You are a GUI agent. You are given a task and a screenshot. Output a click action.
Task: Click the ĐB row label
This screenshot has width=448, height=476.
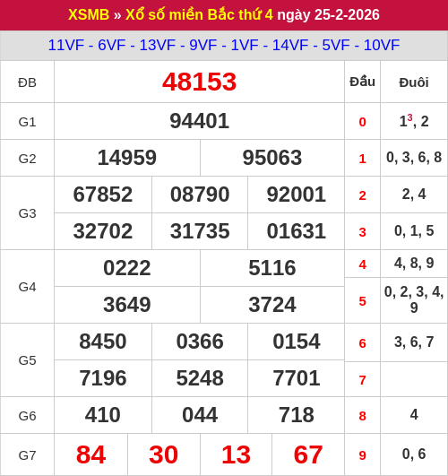pyautogui.click(x=27, y=82)
